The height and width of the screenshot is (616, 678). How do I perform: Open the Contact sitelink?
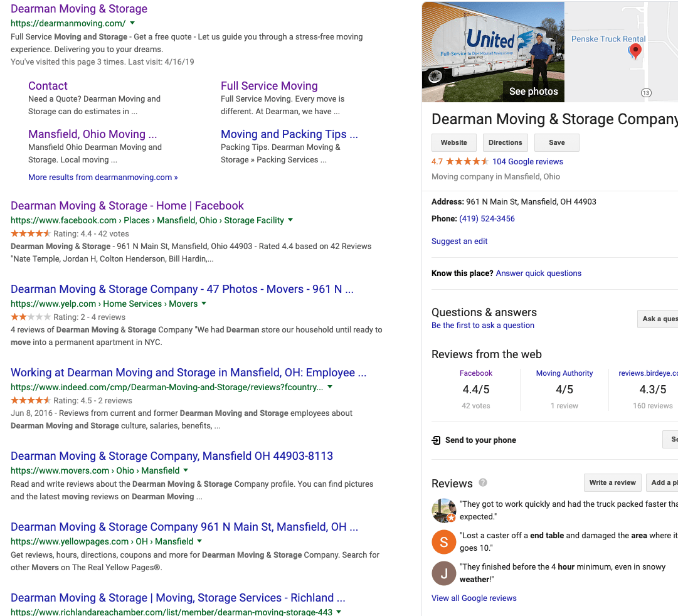point(48,86)
